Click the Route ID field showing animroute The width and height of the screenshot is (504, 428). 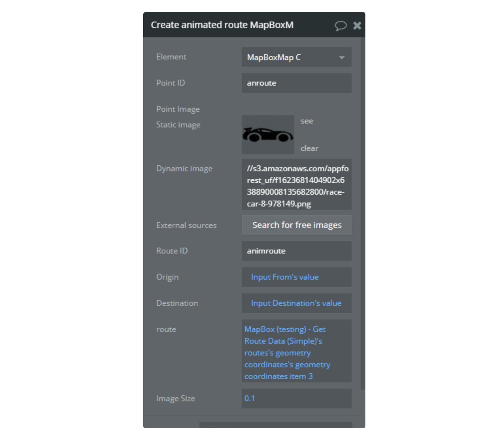tap(296, 251)
